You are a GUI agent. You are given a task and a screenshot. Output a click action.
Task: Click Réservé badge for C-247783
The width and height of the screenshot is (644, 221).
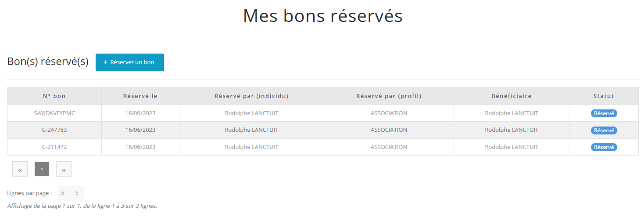tap(604, 130)
